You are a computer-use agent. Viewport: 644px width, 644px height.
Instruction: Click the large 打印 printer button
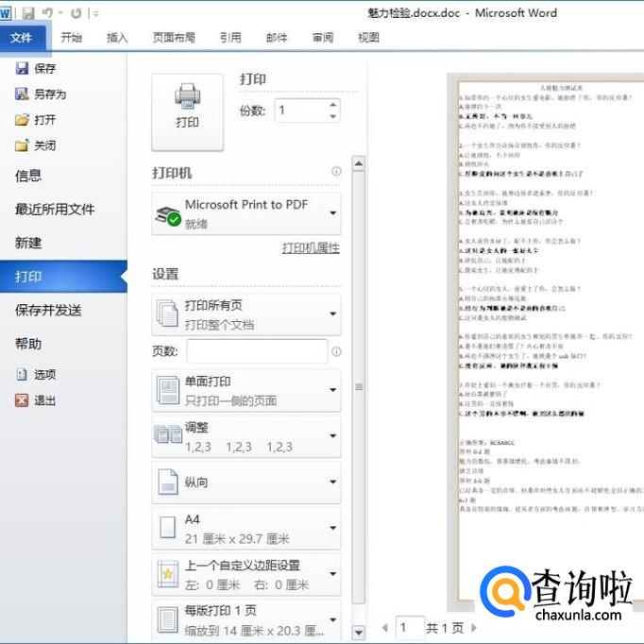[188, 112]
